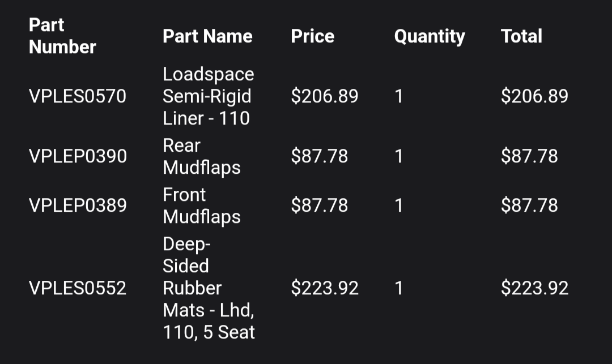Select the Rear Mudflaps part name

point(201,156)
